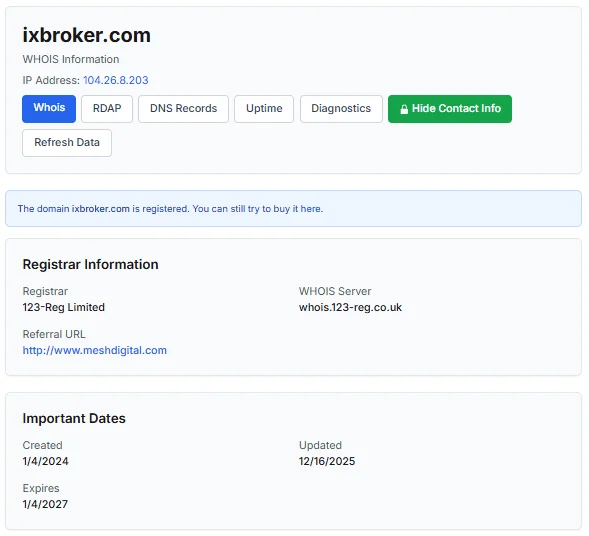Click the Updated label
589x536 pixels.
[320, 445]
